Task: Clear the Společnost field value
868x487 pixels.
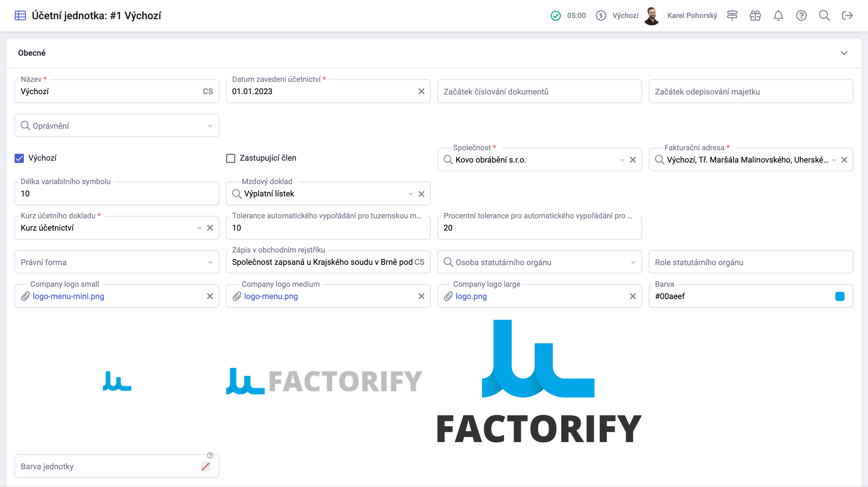Action: coord(633,160)
